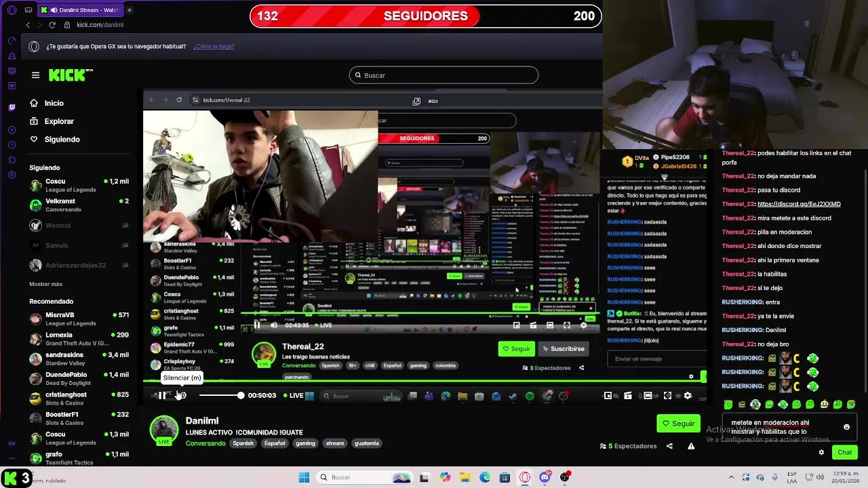Report the stream with the warning triangle icon

click(691, 446)
